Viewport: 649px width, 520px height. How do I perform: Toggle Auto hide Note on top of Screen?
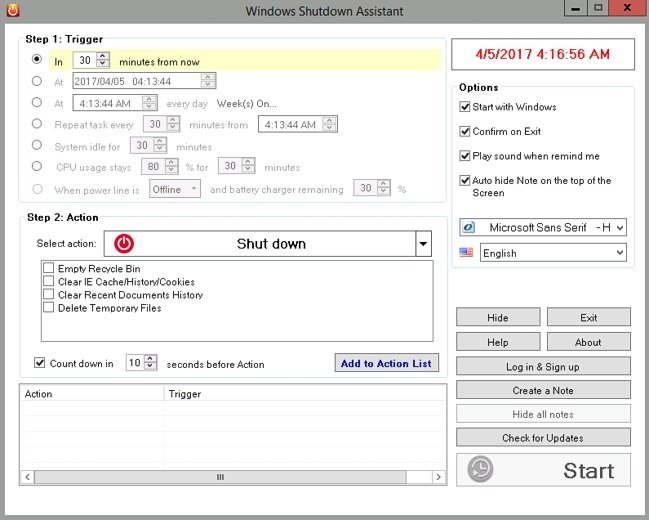point(465,181)
